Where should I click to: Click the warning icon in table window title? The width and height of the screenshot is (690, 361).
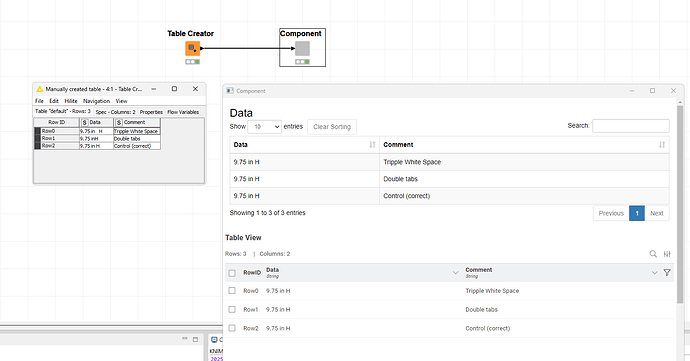(40, 89)
